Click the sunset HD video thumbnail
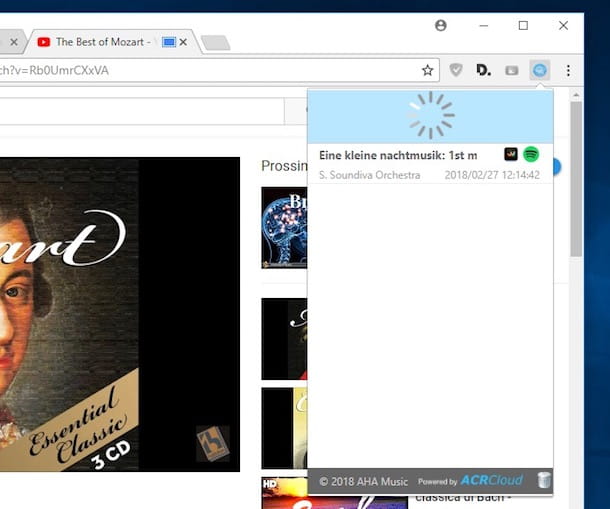Image resolution: width=610 pixels, height=509 pixels. (335, 493)
